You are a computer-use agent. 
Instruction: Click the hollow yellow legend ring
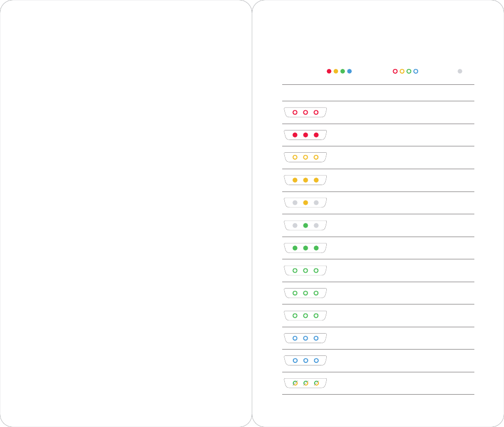[402, 71]
